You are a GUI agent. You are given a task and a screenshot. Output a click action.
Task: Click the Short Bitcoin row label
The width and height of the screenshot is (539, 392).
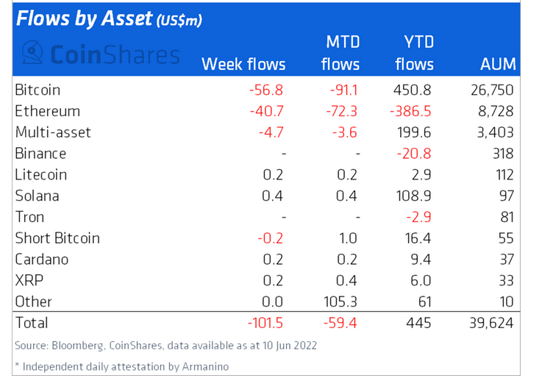57,238
